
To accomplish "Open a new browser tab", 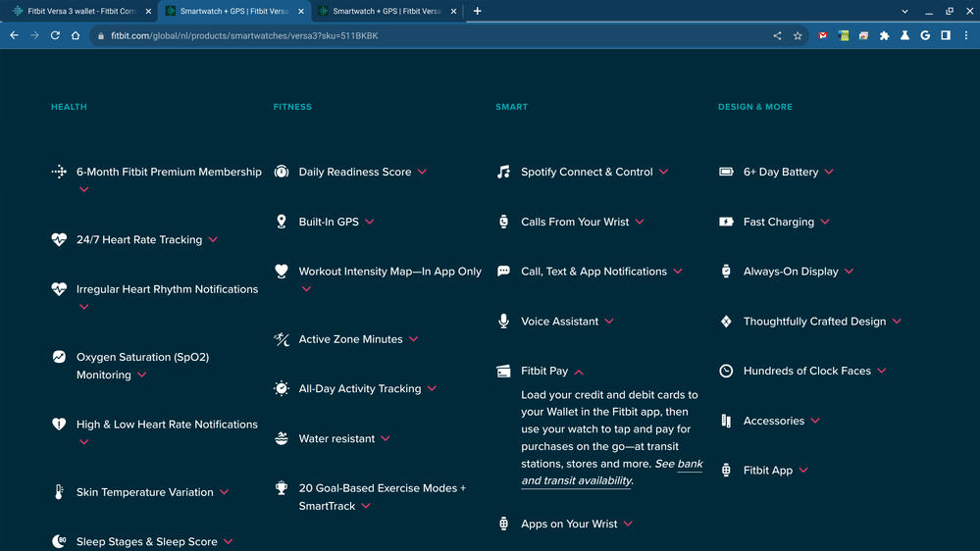I will (x=478, y=11).
